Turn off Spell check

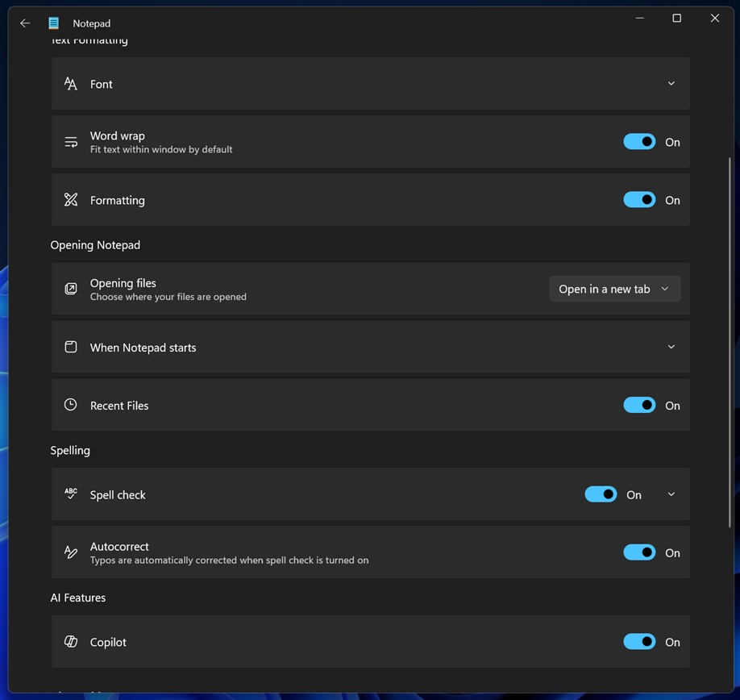click(601, 494)
